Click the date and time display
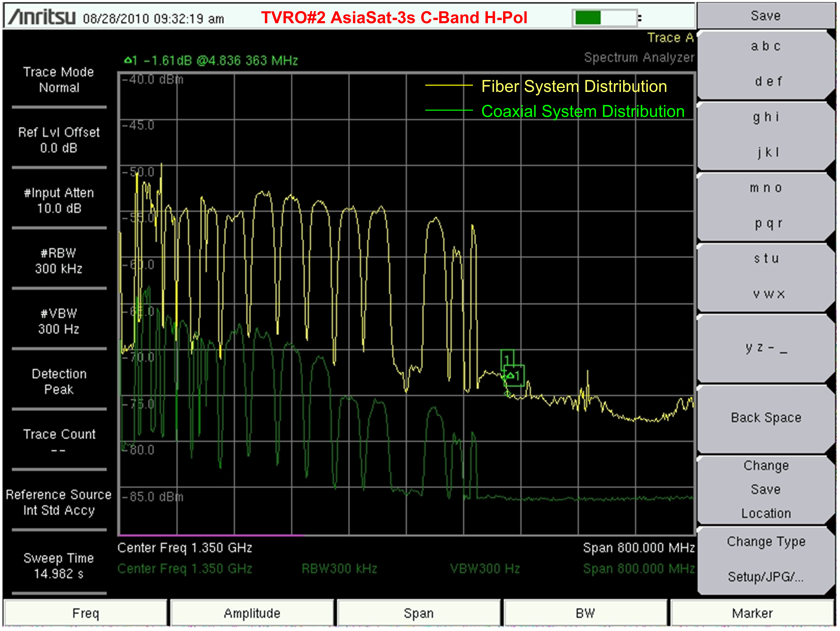The height and width of the screenshot is (631, 840). coord(153,19)
